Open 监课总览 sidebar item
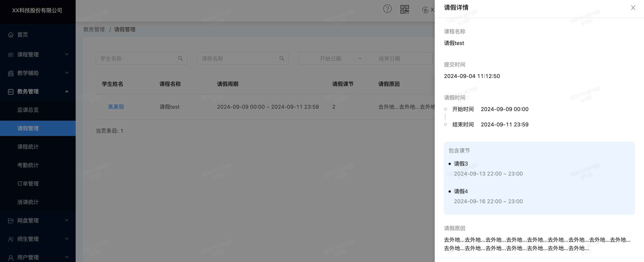 click(28, 110)
